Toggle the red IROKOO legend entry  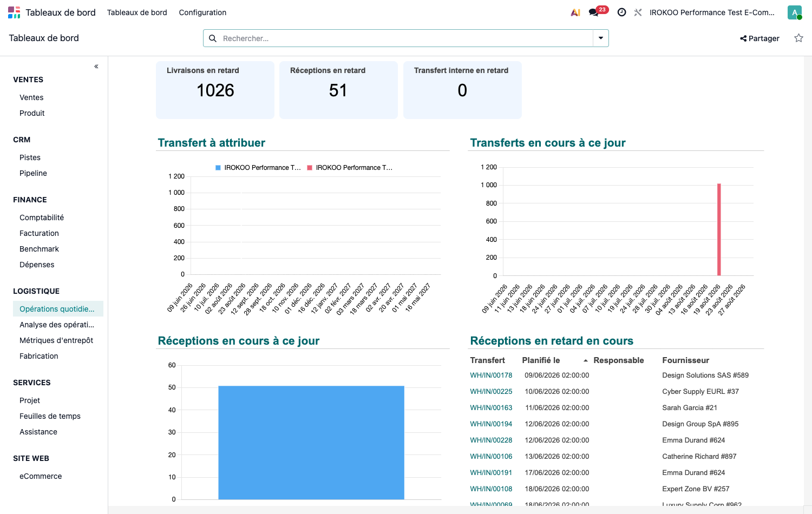350,168
